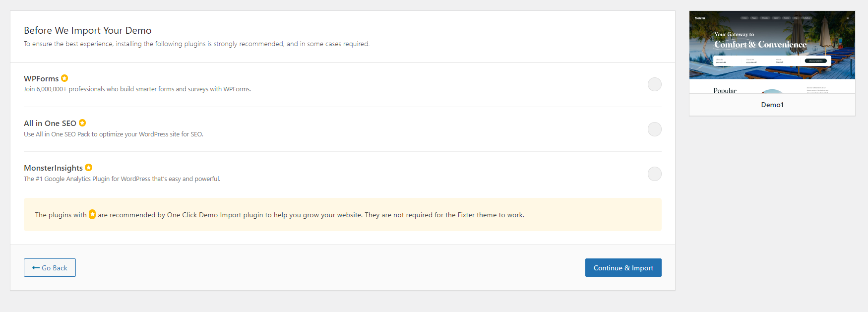
Task: Click the 'strongly recommended' intro sentence
Action: [x=197, y=44]
